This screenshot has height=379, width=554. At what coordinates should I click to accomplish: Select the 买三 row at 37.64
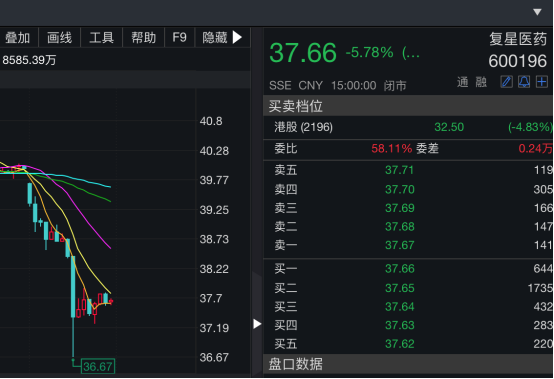pos(408,307)
